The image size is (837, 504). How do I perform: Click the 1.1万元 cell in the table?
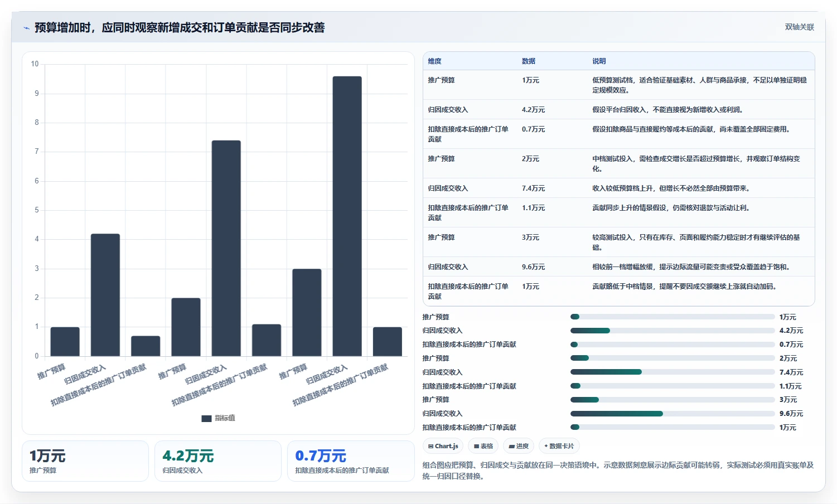click(x=533, y=208)
